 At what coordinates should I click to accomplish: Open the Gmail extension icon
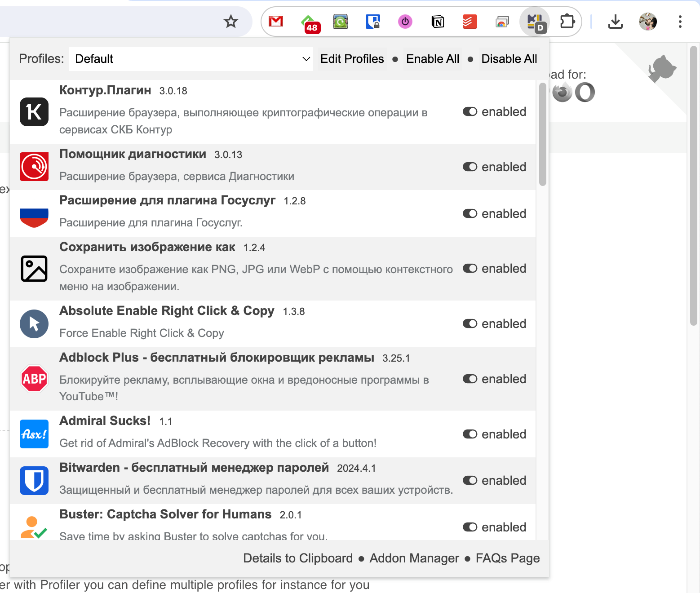pyautogui.click(x=276, y=21)
